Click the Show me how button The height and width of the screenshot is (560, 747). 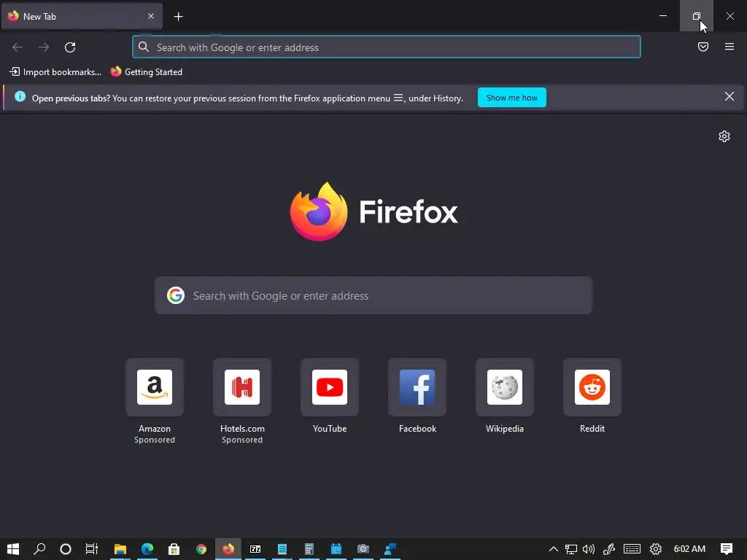coord(511,98)
